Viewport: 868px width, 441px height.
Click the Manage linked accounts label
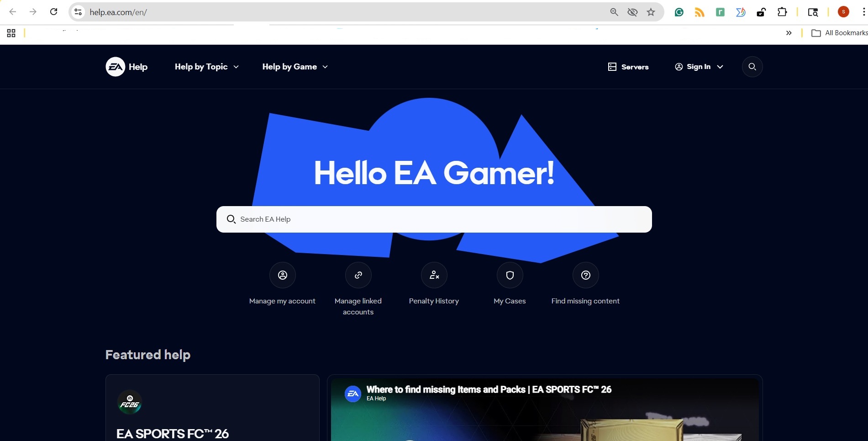(358, 307)
